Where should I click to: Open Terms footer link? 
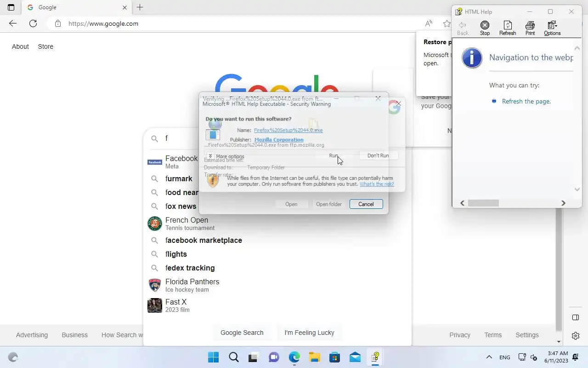point(493,335)
